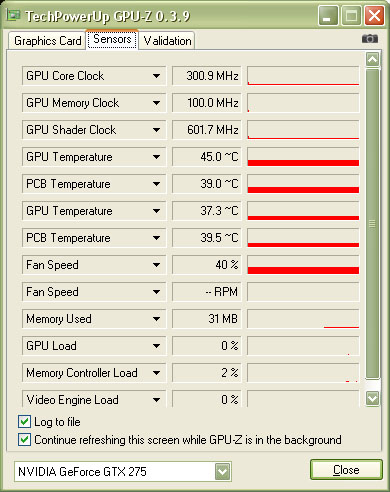
Task: Close window with the red X button
Action: (374, 15)
